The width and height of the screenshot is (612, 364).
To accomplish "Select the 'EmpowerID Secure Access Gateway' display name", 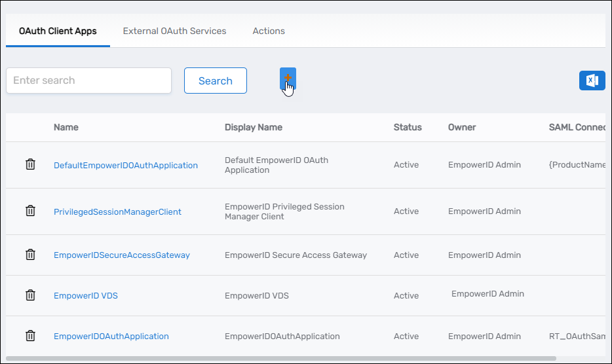I will pyautogui.click(x=296, y=255).
